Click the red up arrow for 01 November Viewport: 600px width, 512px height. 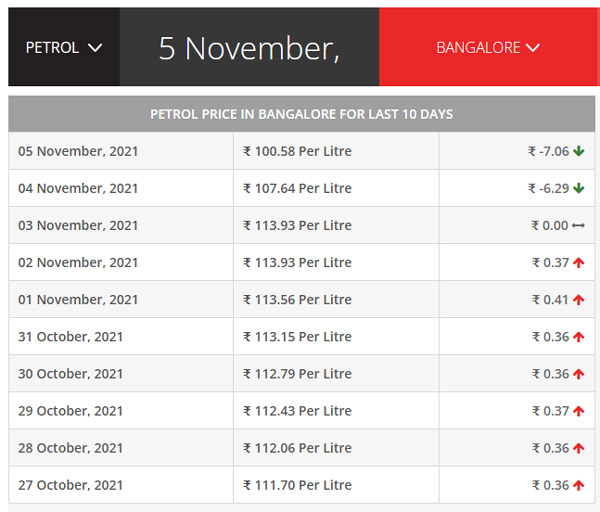click(579, 300)
